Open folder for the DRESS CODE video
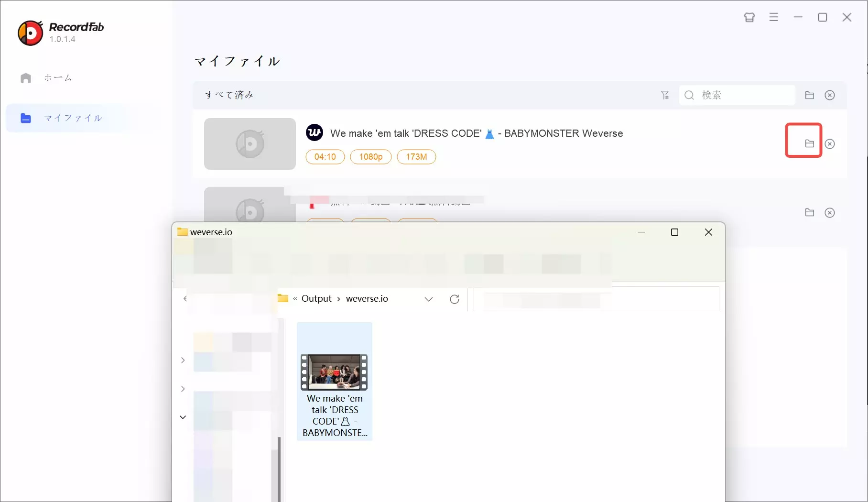Viewport: 868px width, 502px height. click(x=809, y=143)
